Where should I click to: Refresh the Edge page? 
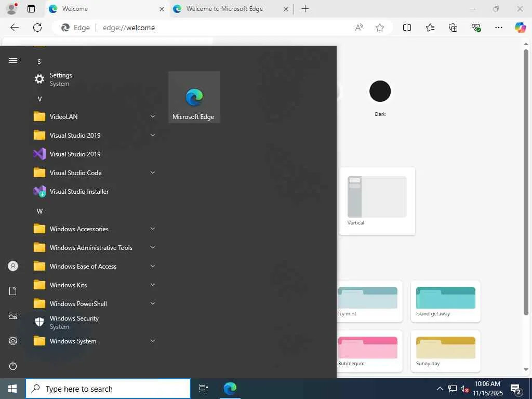(x=37, y=28)
